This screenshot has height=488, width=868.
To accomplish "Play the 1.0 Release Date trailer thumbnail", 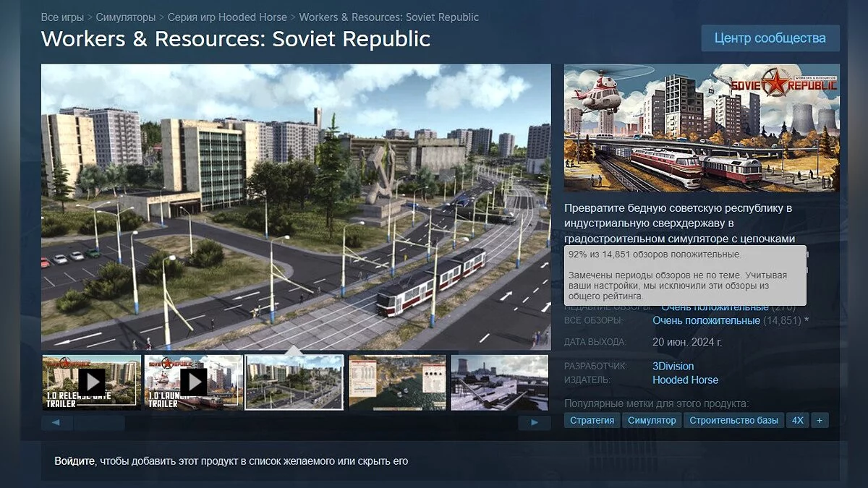I will tap(91, 382).
